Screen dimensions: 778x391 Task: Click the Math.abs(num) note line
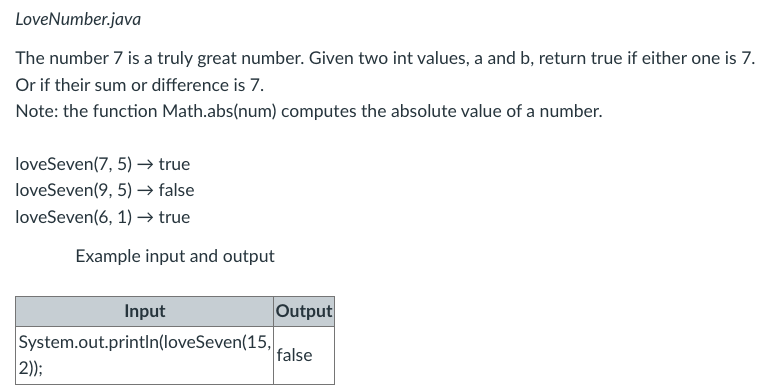[309, 111]
